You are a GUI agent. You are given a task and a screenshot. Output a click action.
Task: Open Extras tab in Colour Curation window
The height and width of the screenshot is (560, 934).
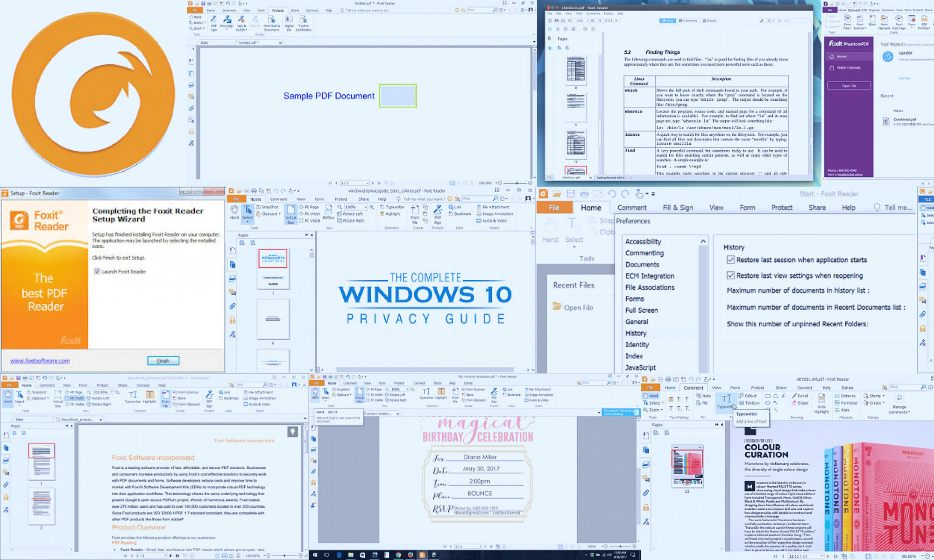point(847,387)
